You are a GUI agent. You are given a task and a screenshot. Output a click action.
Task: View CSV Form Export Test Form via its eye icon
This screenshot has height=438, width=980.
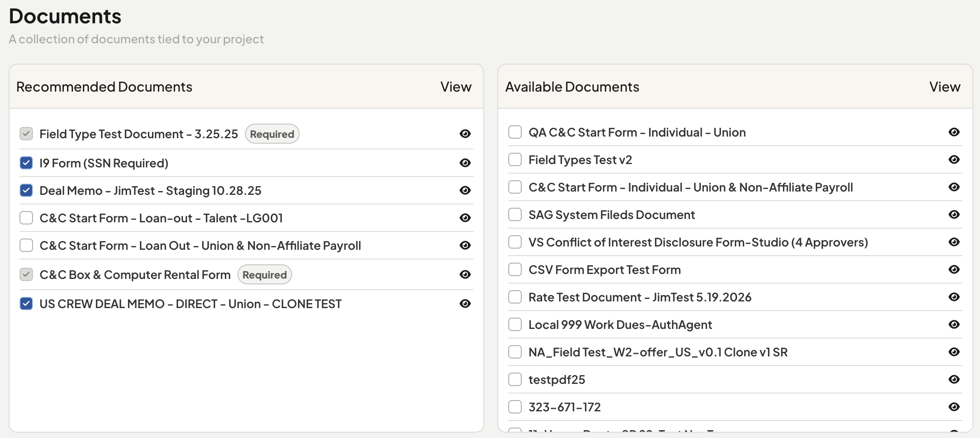[x=954, y=269]
